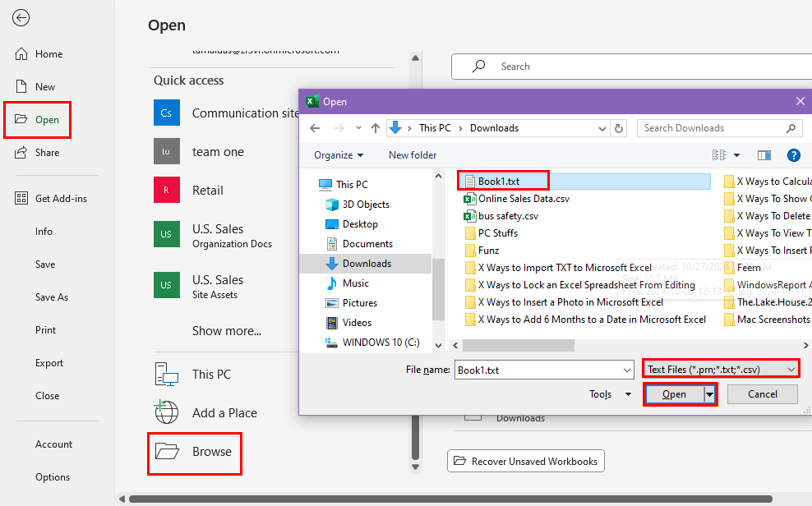Open U.S. Sales Organization Docs
The width and height of the screenshot is (812, 506).
tap(212, 235)
